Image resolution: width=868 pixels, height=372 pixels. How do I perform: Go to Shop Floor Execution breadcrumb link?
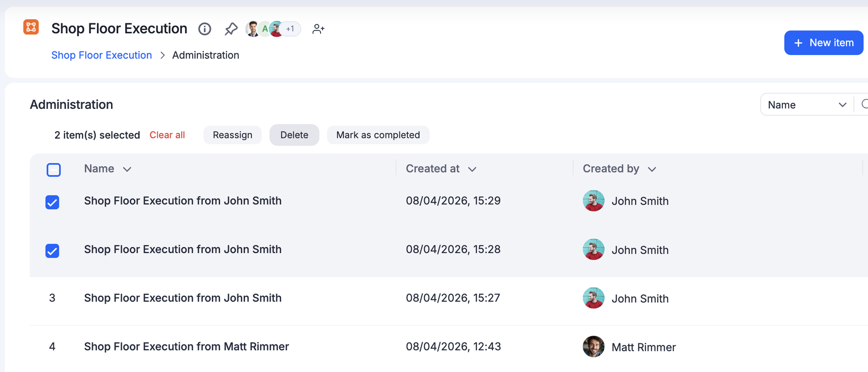click(101, 55)
